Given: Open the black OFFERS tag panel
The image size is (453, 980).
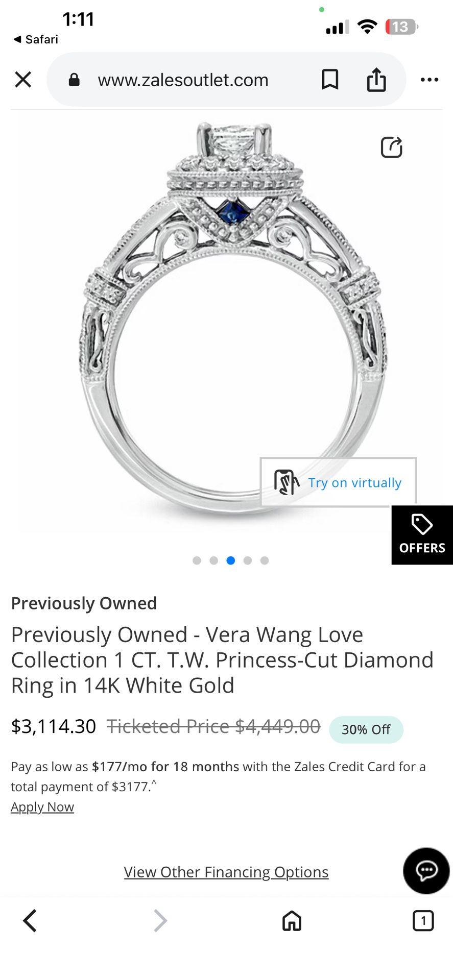Looking at the screenshot, I should click(422, 535).
